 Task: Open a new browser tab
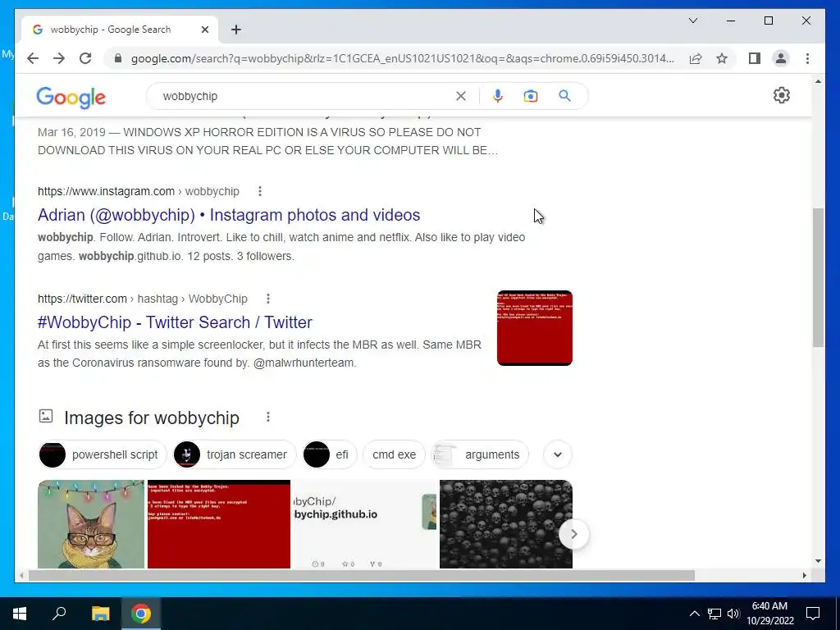(236, 30)
